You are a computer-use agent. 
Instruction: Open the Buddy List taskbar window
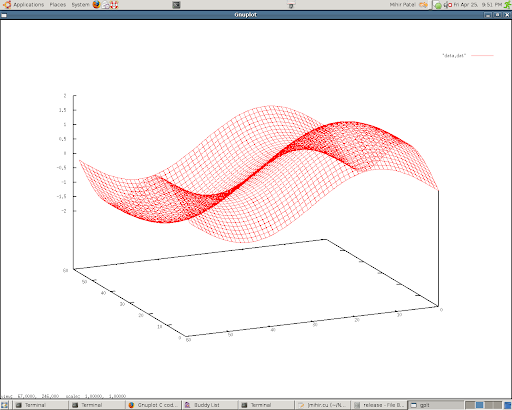click(210, 405)
